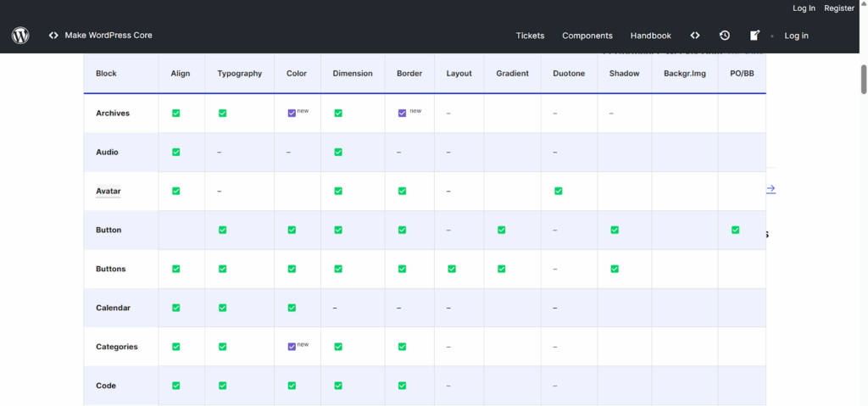Image resolution: width=868 pixels, height=406 pixels.
Task: Click the Gradient column header
Action: tap(513, 73)
